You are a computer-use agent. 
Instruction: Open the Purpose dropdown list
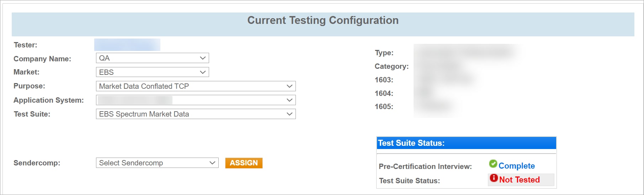coord(196,86)
